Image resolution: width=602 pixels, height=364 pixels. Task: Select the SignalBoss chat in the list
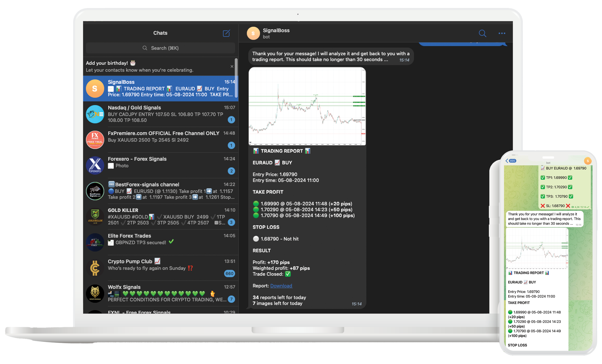tap(160, 88)
